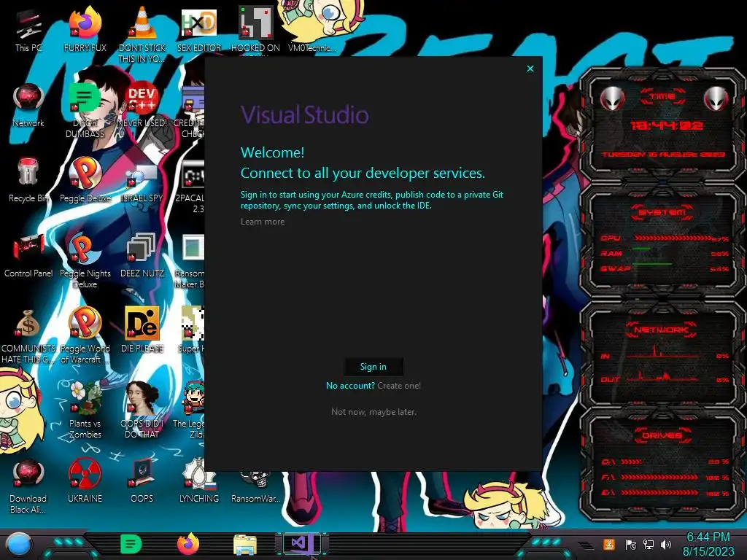Open File Explorer from the taskbar
Screen dimensions: 747x560
pyautogui.click(x=245, y=545)
